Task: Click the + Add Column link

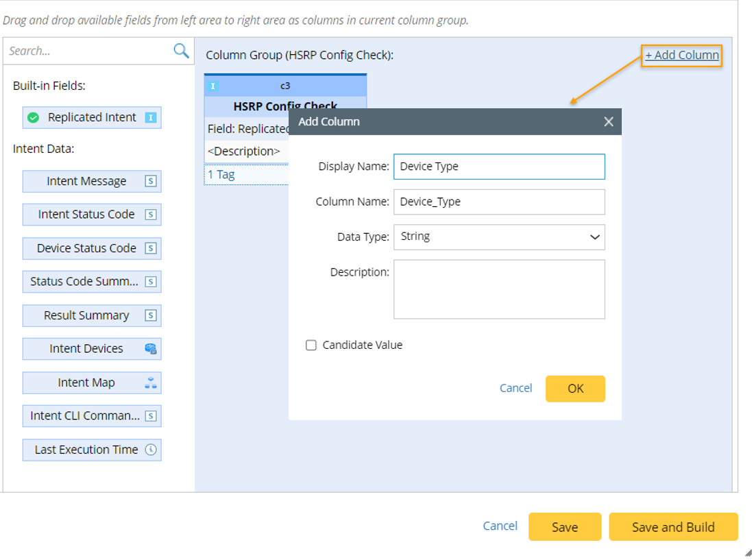Action: pos(682,56)
